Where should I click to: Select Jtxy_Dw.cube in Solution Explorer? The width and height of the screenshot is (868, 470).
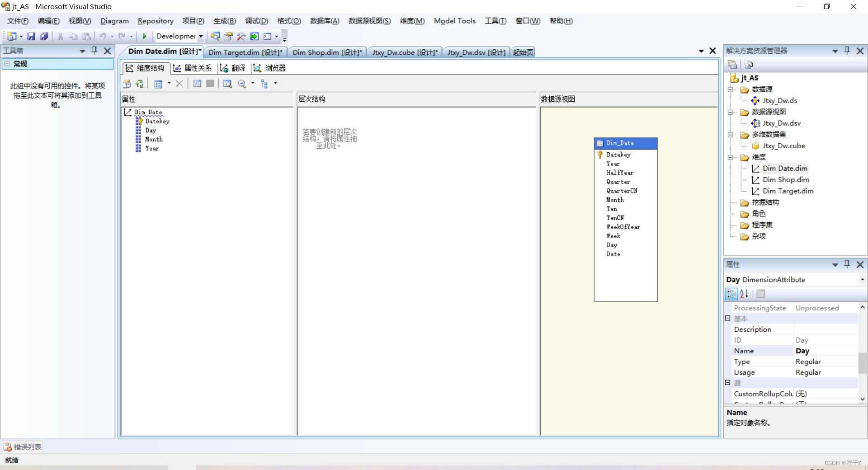784,146
